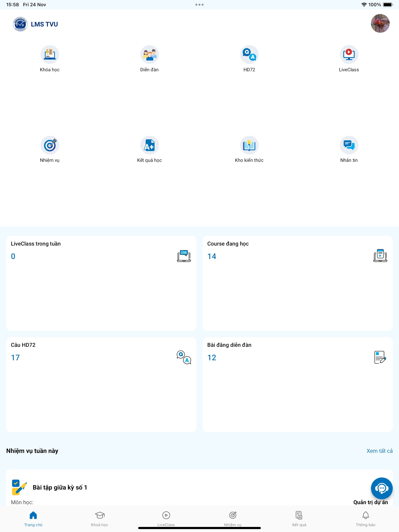This screenshot has height=532, width=399.
Task: Switch to the LiveClass bottom tab
Action: pos(166,519)
